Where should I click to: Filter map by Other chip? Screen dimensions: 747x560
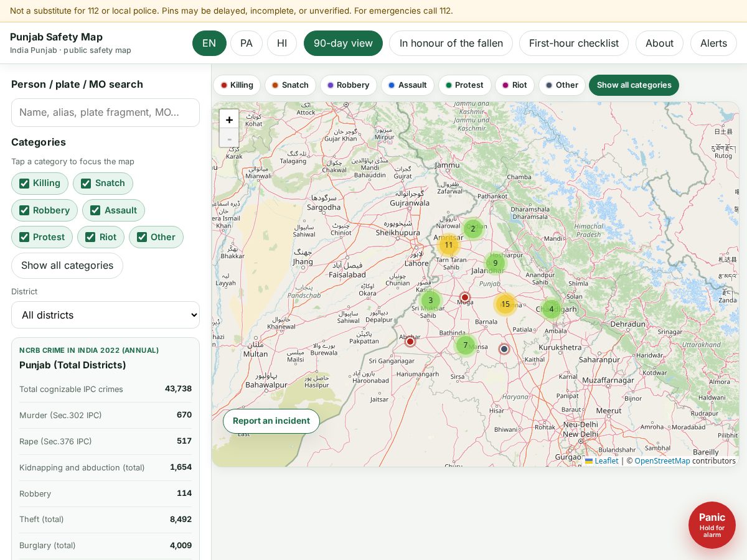562,85
